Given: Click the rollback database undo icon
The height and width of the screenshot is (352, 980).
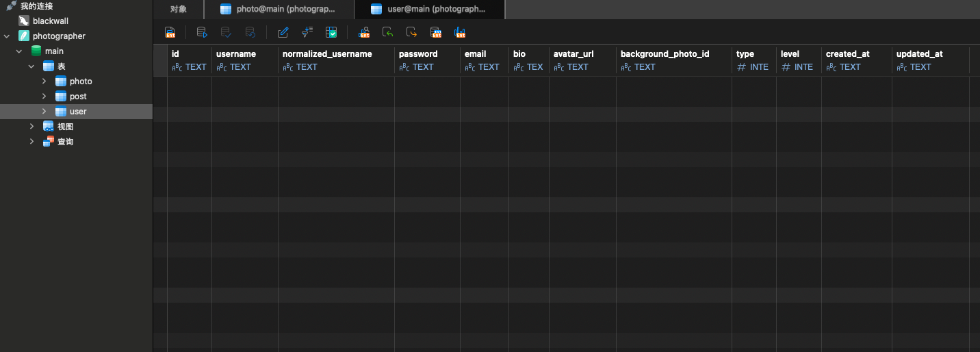Looking at the screenshot, I should [250, 32].
